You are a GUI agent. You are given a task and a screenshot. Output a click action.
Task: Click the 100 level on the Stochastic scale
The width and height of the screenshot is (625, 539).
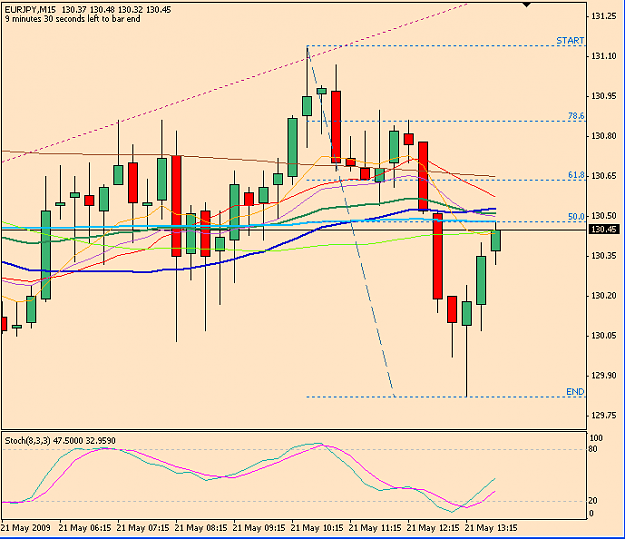[x=596, y=438]
